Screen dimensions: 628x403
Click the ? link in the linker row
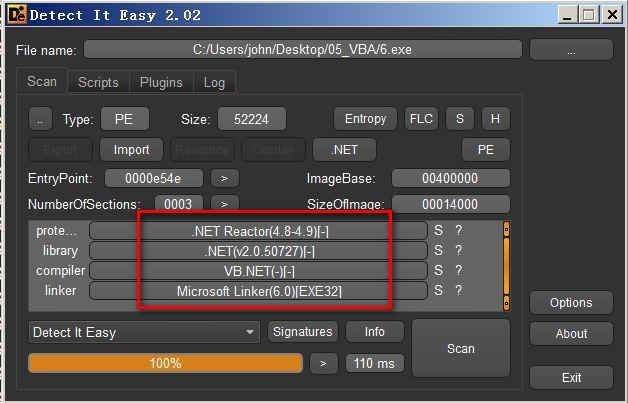click(459, 290)
